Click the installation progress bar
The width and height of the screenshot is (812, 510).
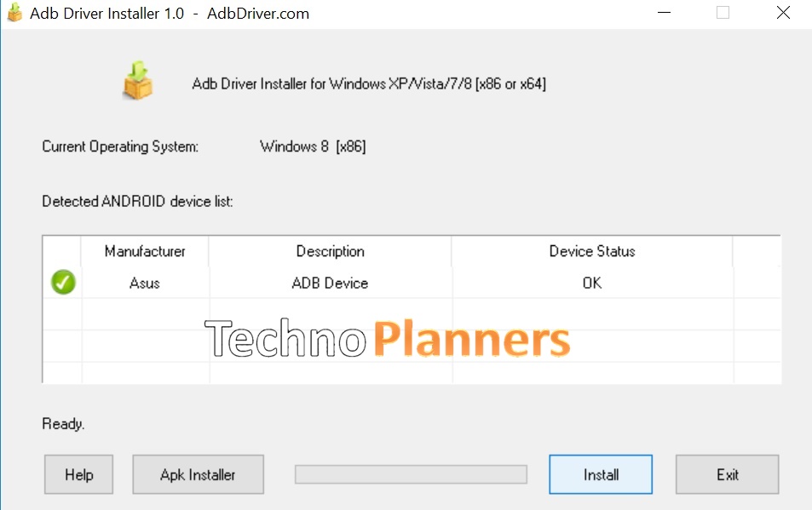pyautogui.click(x=411, y=474)
